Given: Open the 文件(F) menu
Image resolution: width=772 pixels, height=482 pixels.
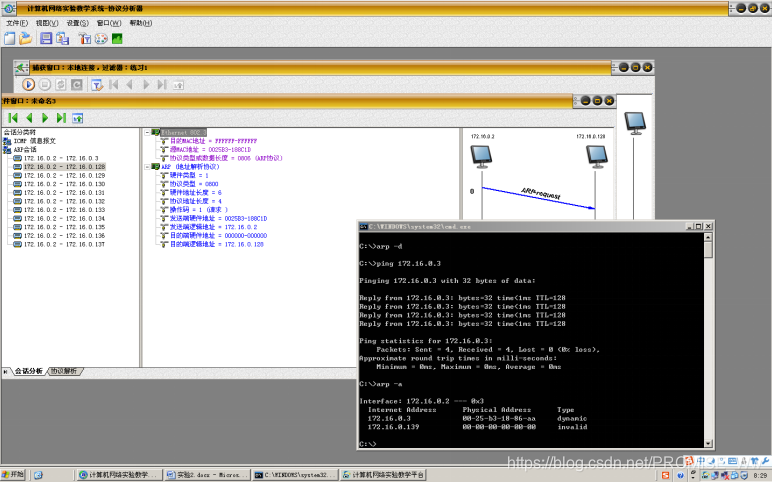Looking at the screenshot, I should point(17,23).
